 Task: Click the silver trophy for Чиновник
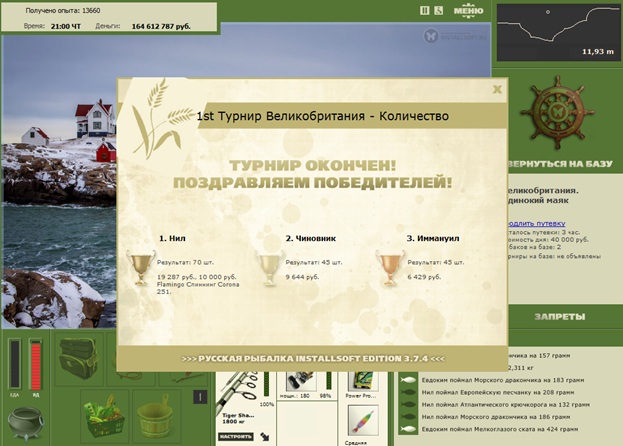[x=270, y=268]
